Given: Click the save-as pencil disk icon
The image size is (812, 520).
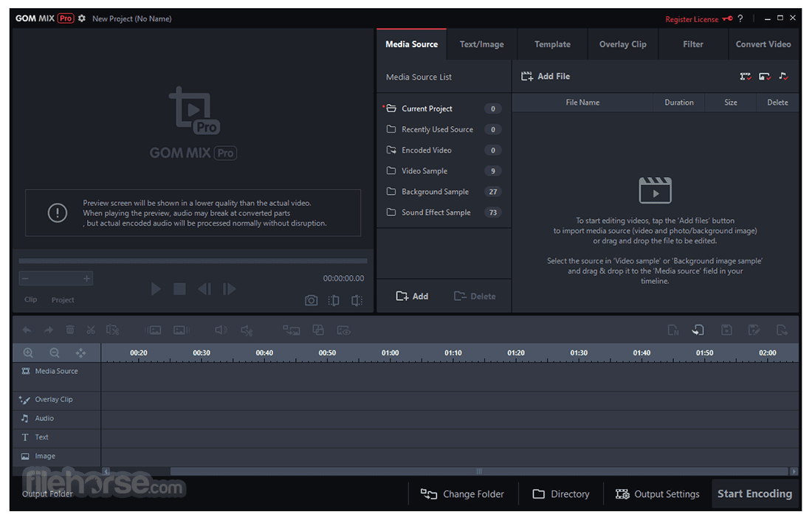Looking at the screenshot, I should click(754, 330).
